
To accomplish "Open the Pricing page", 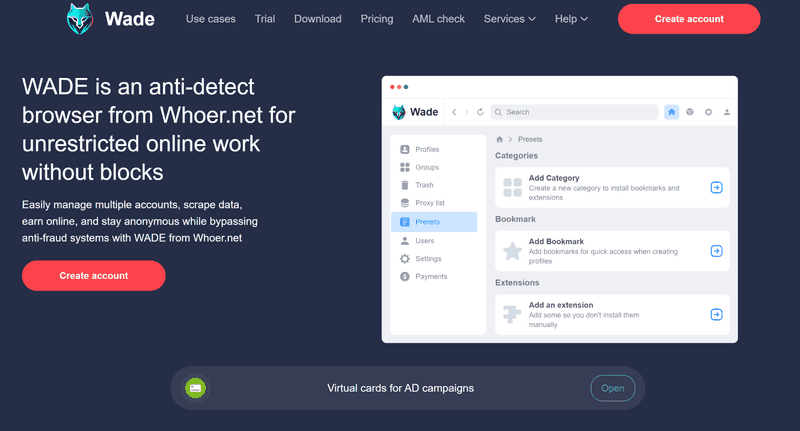I will tap(377, 19).
